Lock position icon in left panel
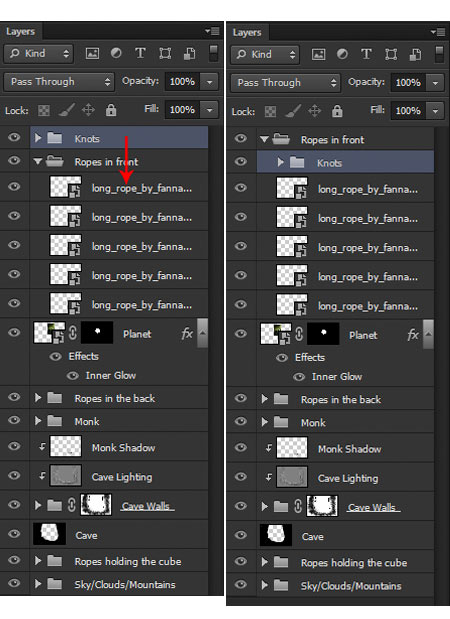The height and width of the screenshot is (619, 450). (88, 110)
